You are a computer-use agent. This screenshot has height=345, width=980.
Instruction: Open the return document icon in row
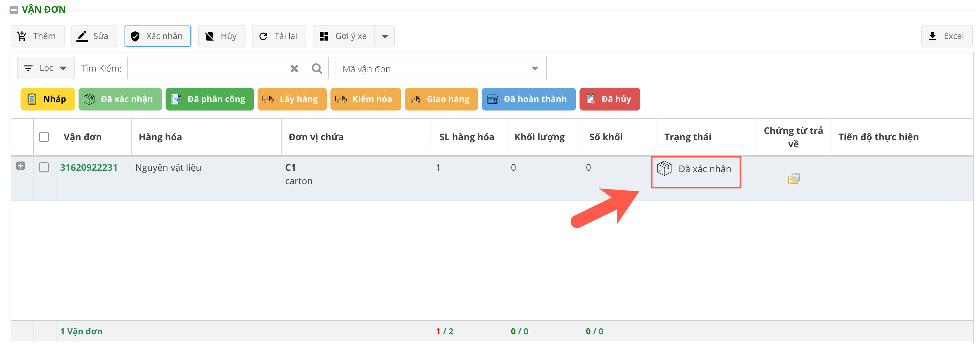click(x=793, y=179)
